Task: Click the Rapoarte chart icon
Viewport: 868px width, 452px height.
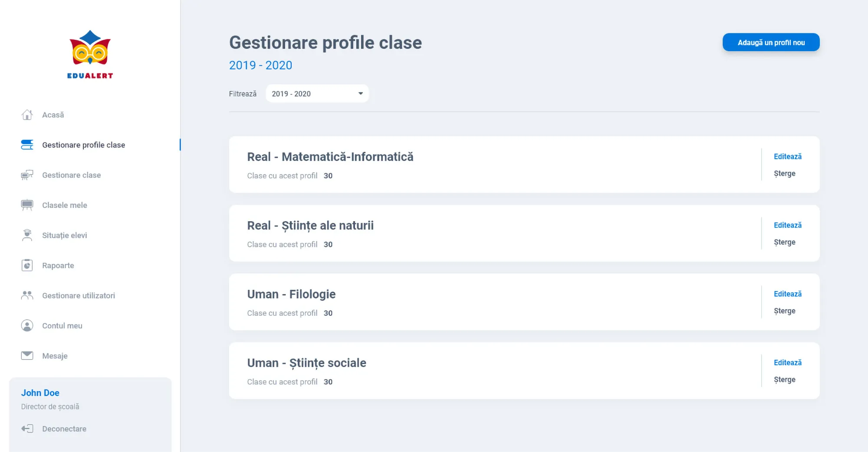Action: coord(27,265)
